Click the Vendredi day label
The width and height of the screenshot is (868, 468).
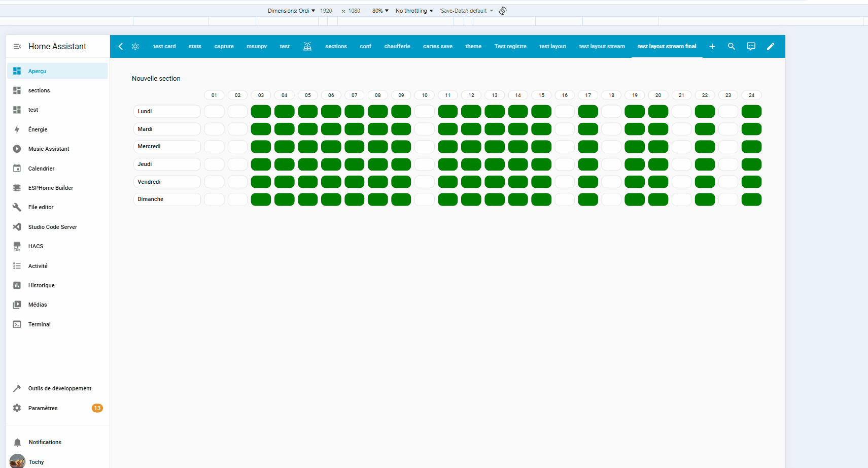coord(167,182)
